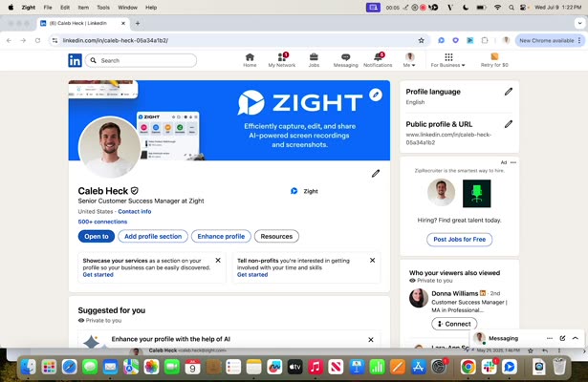Open Donna Williams profile picture

pos(419,298)
